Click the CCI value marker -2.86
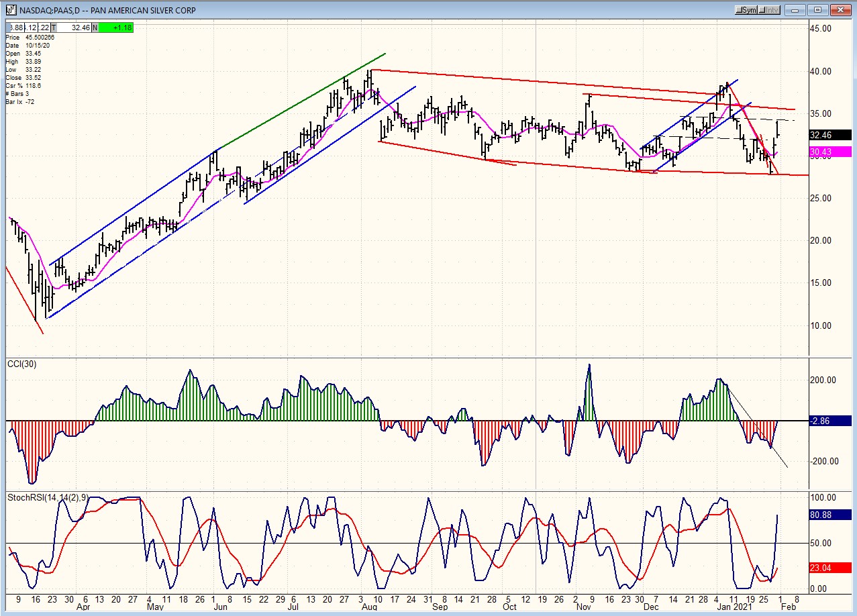Screen dimensions: 857x616 [829, 421]
